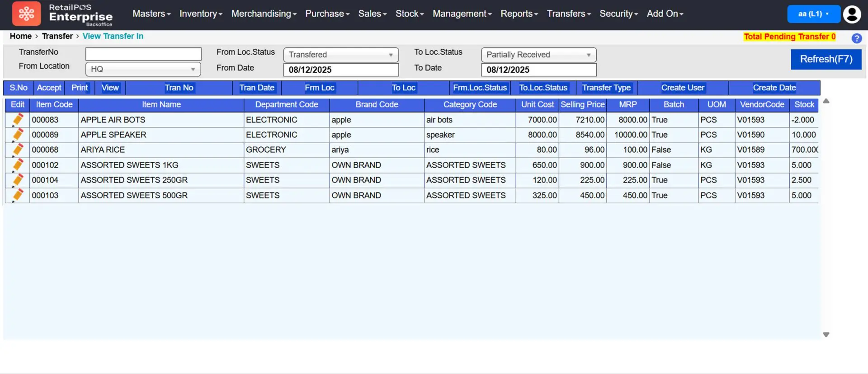Open the user profile avatar icon
The height and width of the screenshot is (374, 868).
[x=852, y=14]
